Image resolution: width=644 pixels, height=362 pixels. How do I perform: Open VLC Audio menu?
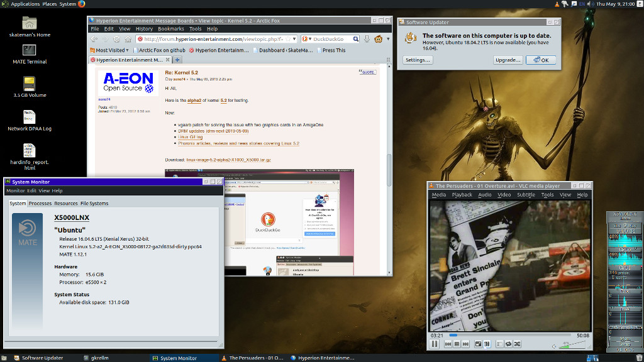tap(485, 195)
